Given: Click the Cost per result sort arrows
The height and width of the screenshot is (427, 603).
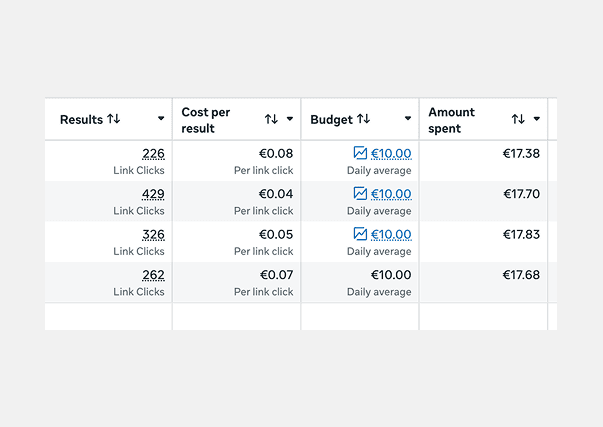Looking at the screenshot, I should click(x=271, y=119).
